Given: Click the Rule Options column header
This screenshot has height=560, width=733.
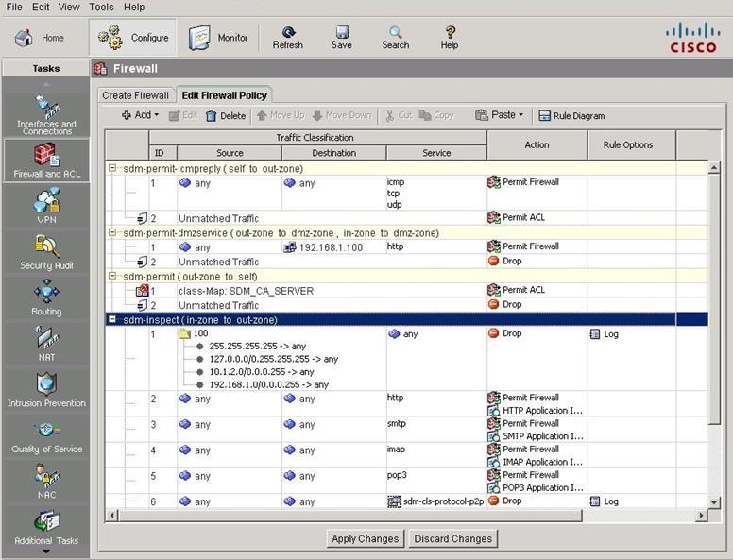Looking at the screenshot, I should (632, 144).
